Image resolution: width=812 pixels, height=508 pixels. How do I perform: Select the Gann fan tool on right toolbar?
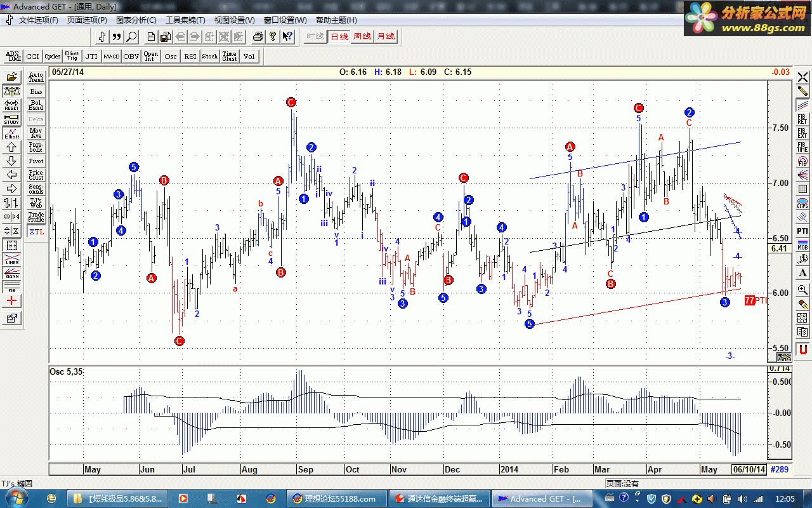[x=803, y=175]
